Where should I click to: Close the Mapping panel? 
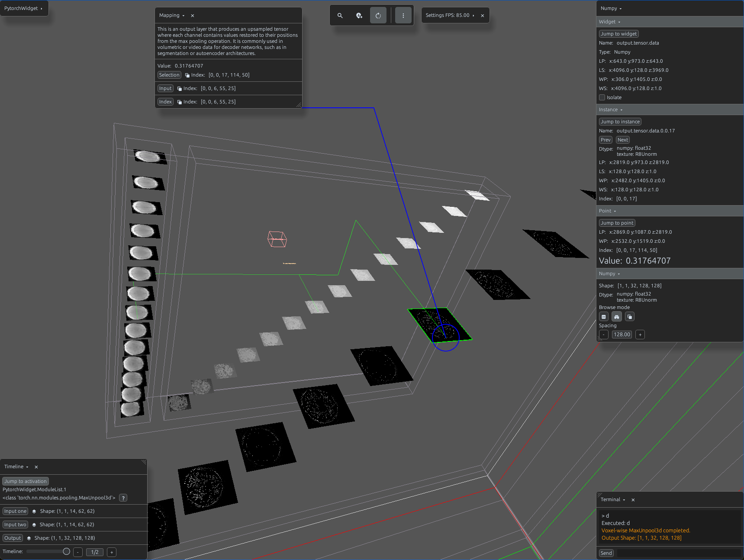pos(193,16)
